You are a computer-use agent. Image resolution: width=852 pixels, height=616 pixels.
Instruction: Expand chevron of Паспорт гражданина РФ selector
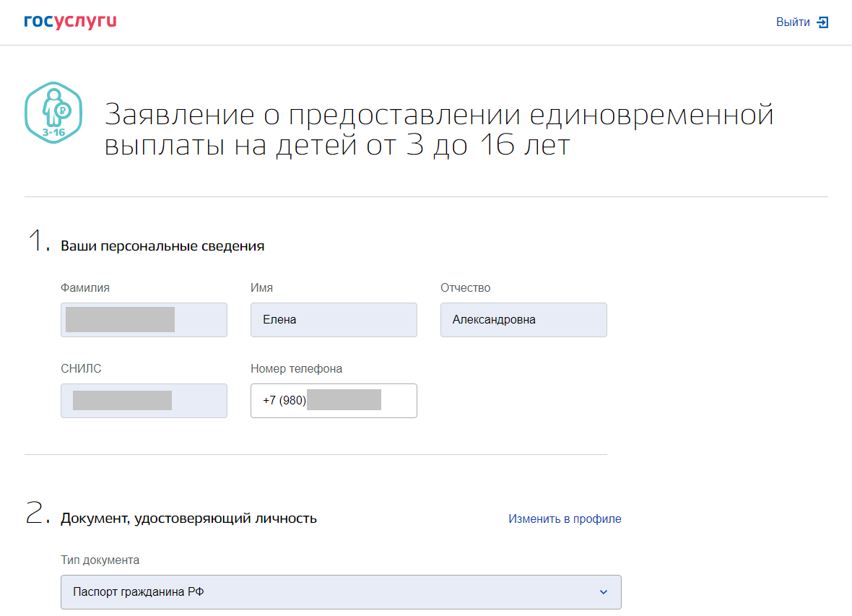(604, 592)
